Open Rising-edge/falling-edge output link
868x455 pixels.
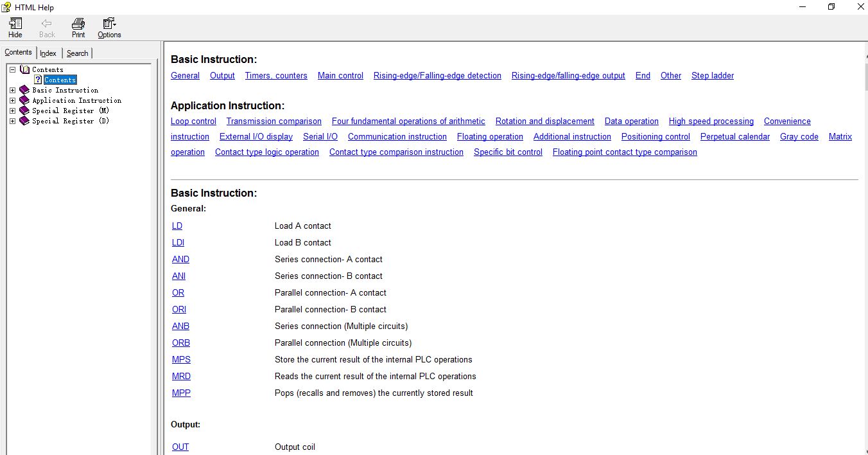[x=568, y=75]
